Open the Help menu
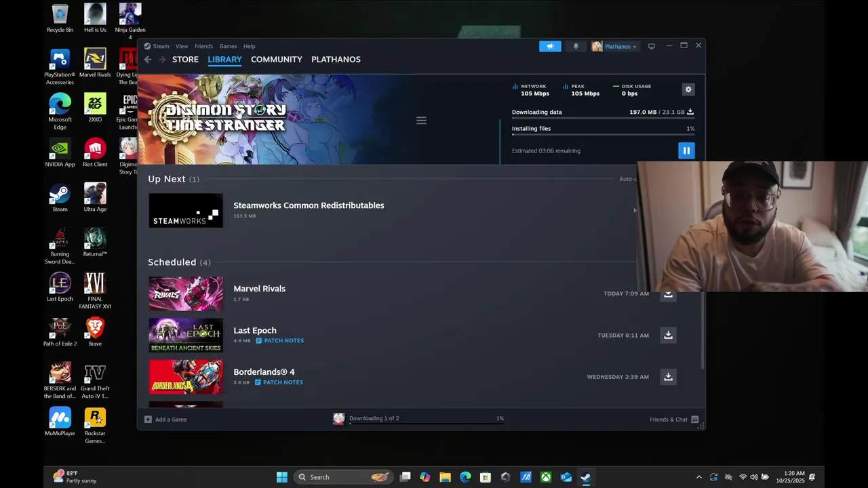The height and width of the screenshot is (488, 868). 249,46
